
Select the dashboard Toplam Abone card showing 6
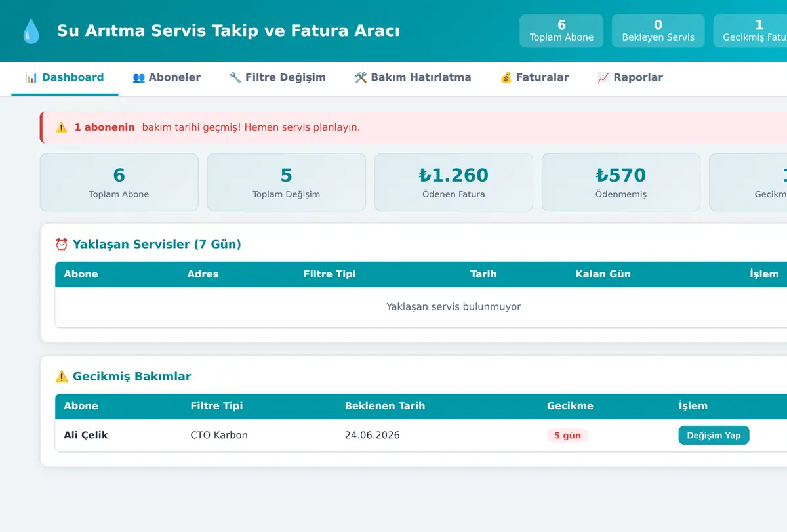(x=119, y=182)
